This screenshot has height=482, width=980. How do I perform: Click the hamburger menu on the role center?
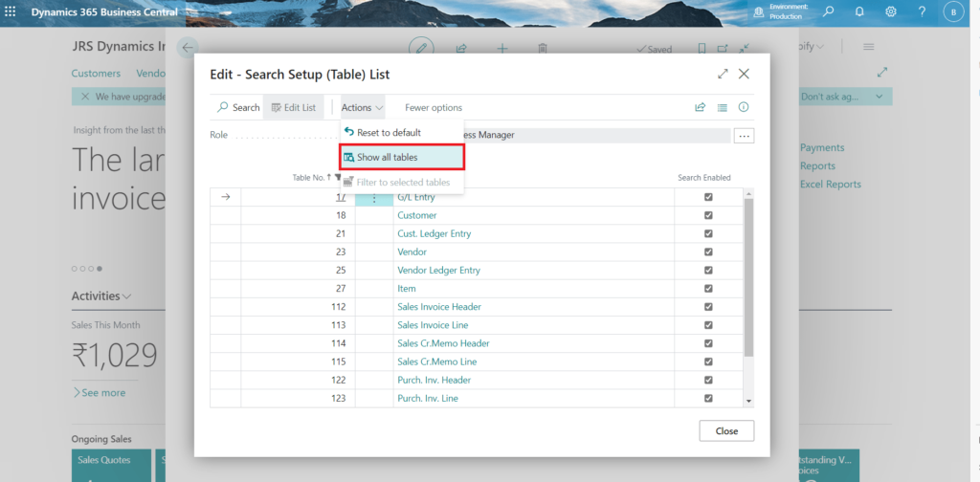868,47
